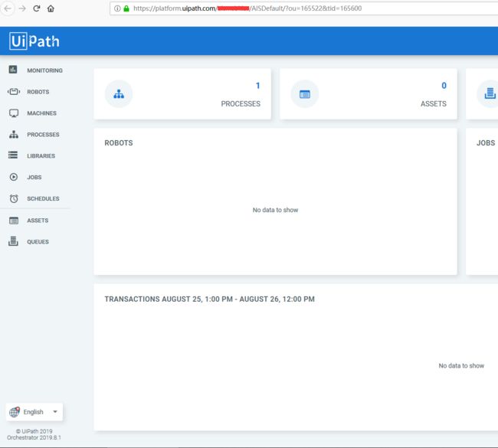
Task: Open the Jobs menu item
Action: point(34,177)
